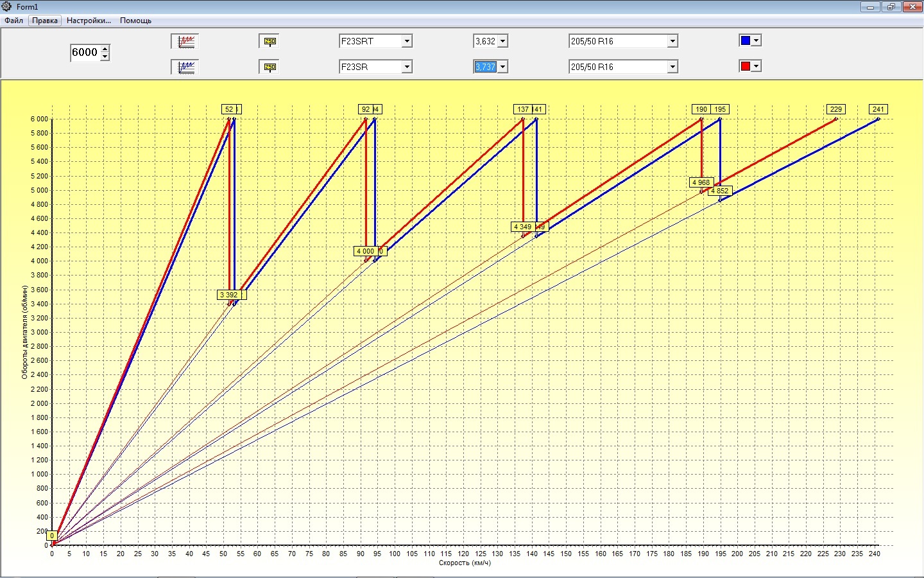
Task: Click inside the 6000 RPM input field
Action: pyautogui.click(x=85, y=53)
